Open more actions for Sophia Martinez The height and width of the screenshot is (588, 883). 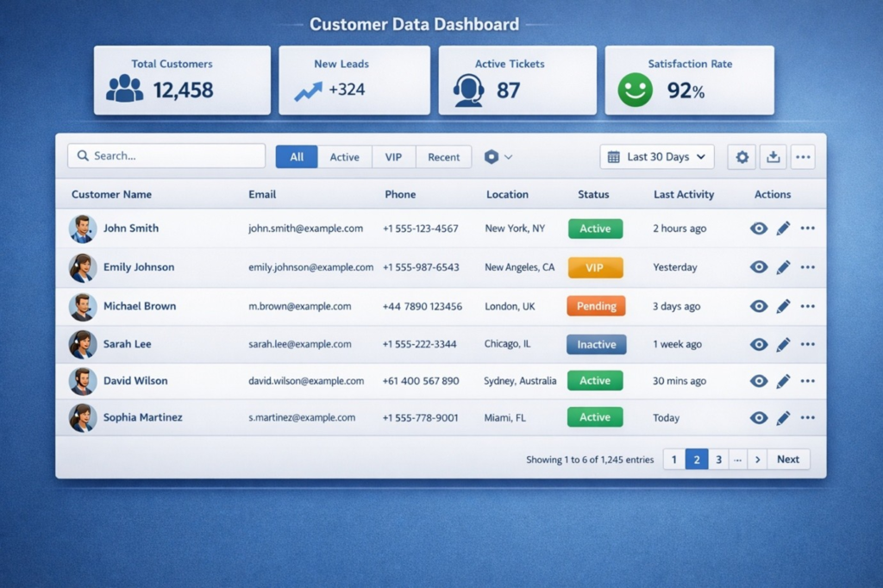click(807, 417)
